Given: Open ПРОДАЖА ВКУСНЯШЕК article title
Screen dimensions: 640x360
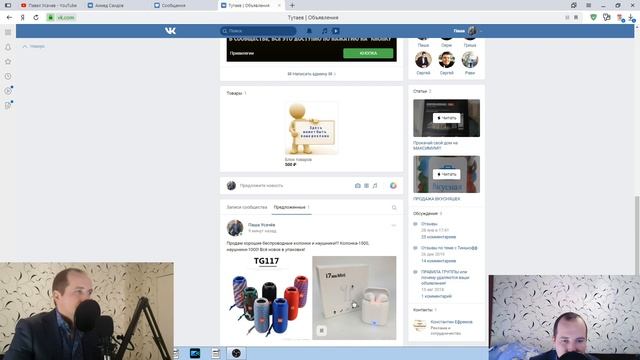Looking at the screenshot, I should (436, 199).
